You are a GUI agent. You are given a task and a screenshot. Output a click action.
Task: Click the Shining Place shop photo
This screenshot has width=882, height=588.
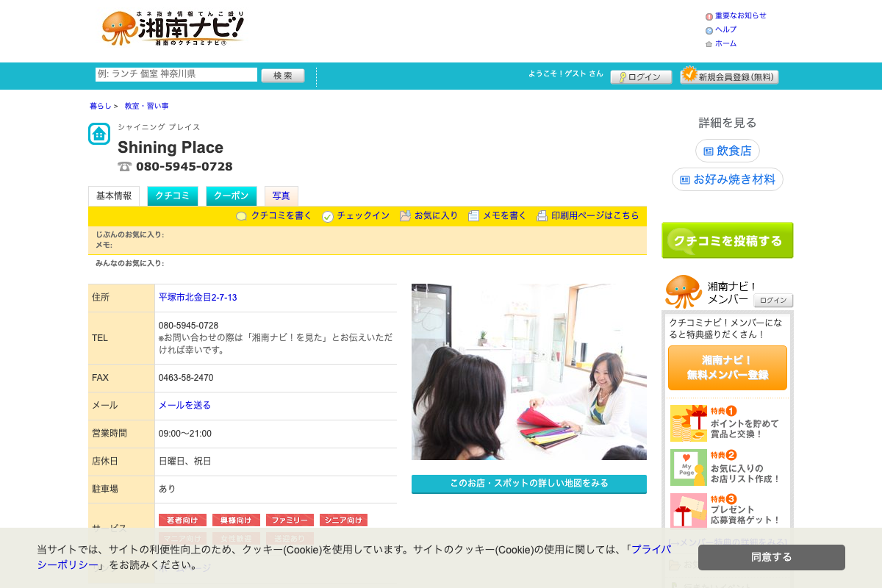click(x=529, y=372)
